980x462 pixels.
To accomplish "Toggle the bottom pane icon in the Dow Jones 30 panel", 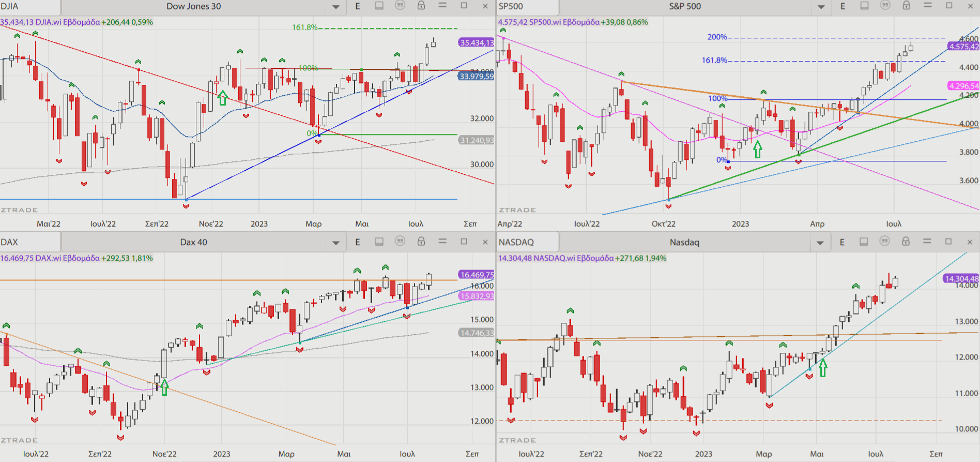I will pos(379,6).
